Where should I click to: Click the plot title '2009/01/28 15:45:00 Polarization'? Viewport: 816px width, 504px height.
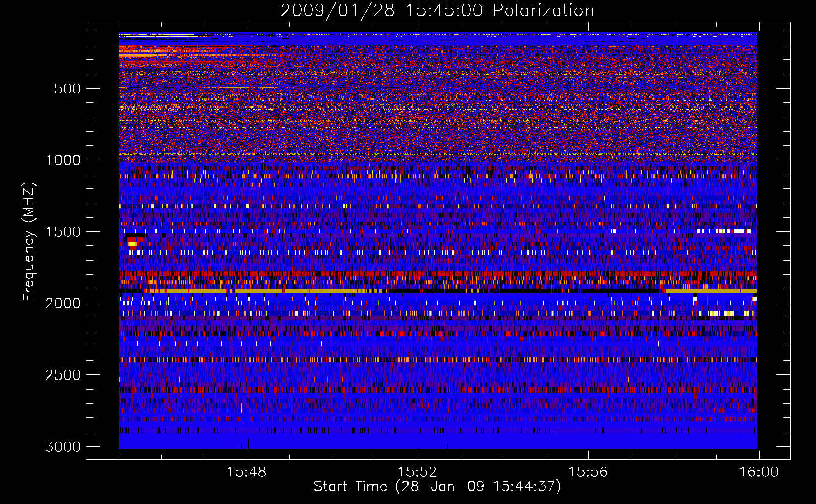tap(437, 11)
